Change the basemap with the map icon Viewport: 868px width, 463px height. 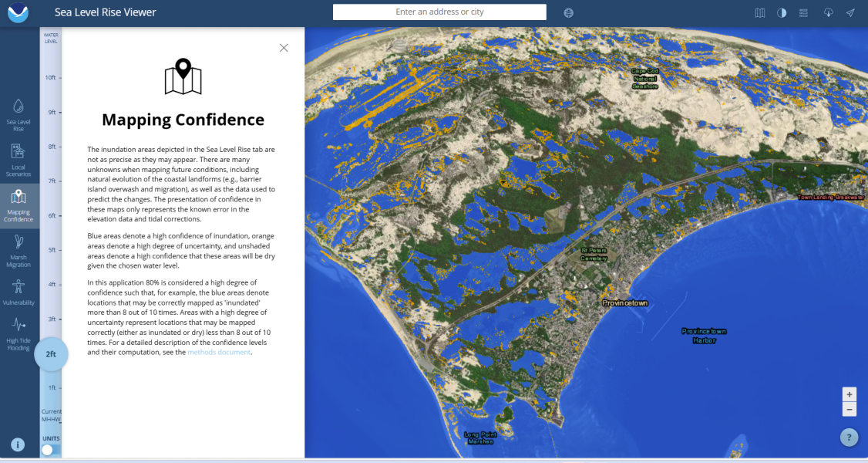coord(759,12)
